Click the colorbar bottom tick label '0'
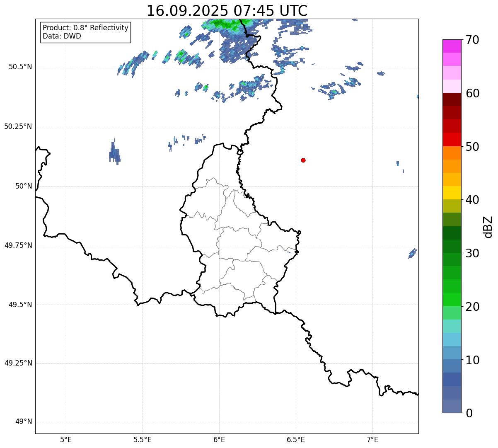Viewport: 498px width, 448px height. pos(469,413)
